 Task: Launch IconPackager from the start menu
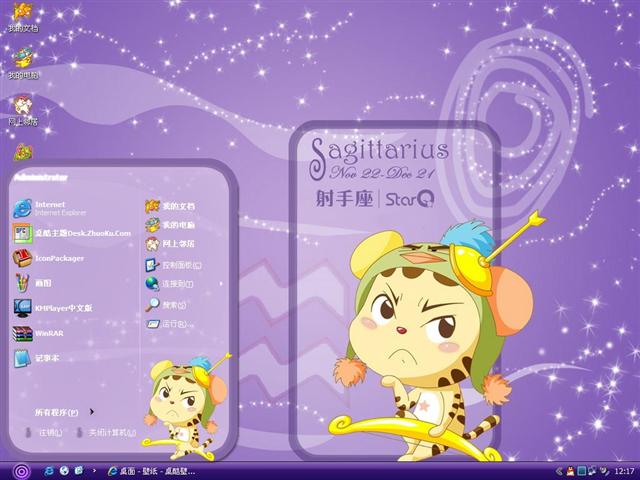click(48, 258)
